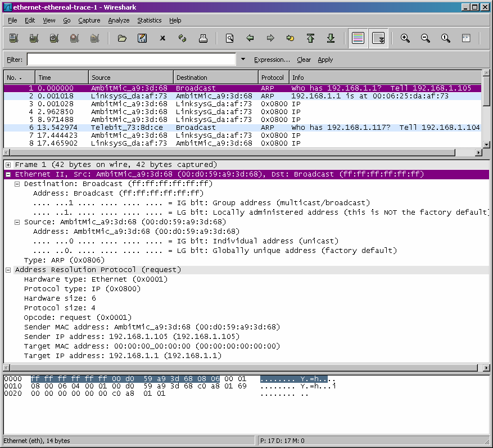The width and height of the screenshot is (493, 448).
Task: Open the Edit menu
Action: (30, 20)
